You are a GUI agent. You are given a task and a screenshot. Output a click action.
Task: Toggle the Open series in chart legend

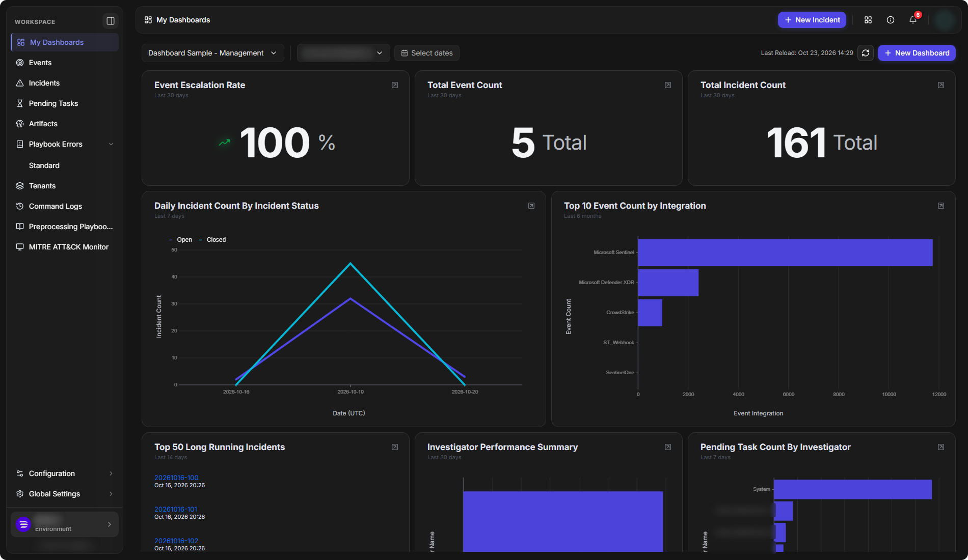click(180, 240)
